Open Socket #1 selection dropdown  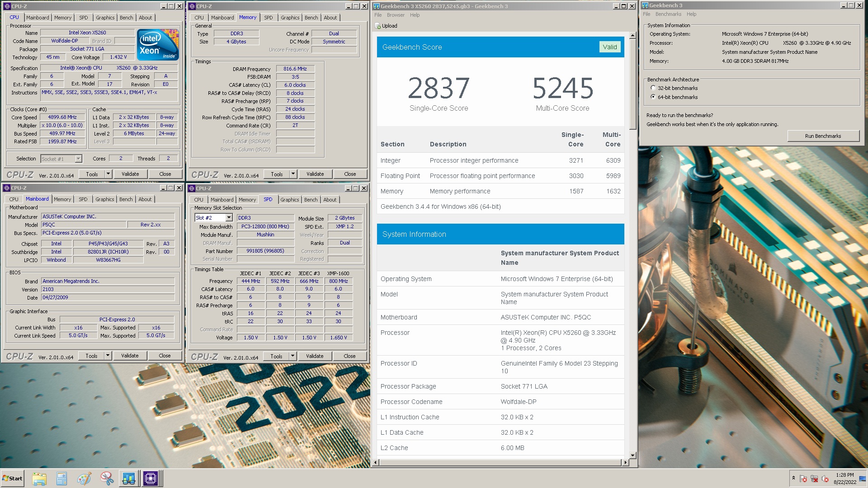point(78,159)
